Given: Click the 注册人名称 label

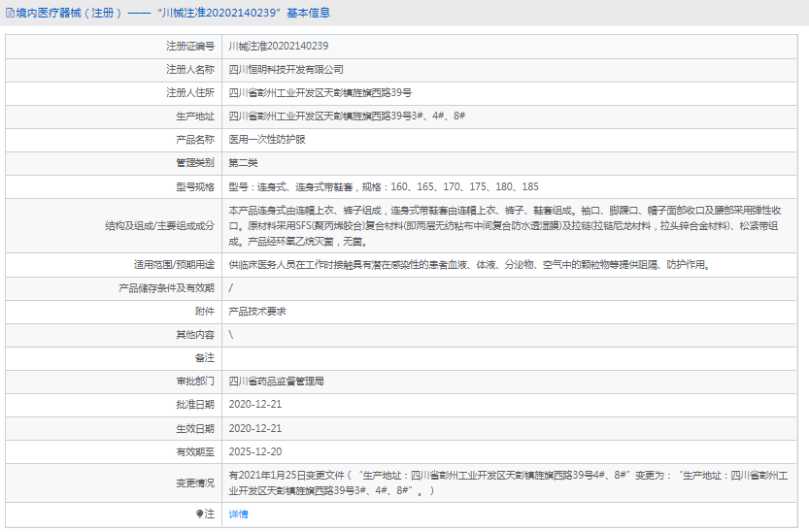Looking at the screenshot, I should 190,70.
